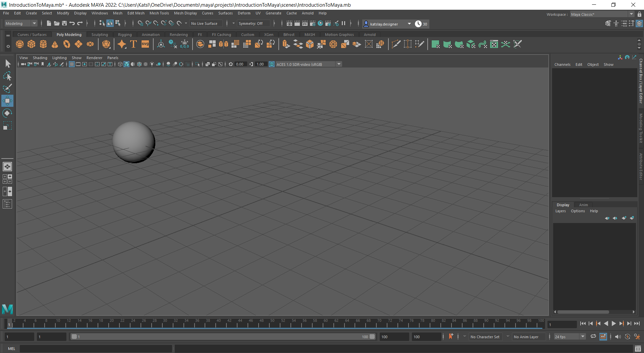Toggle the Channel Box layers panel button
Viewport: 644px width, 353px height.
coord(639,24)
